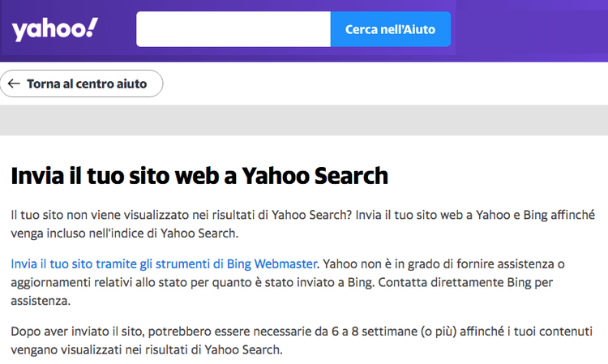This screenshot has height=364, width=608.
Task: Focus the help search input field
Action: coord(233,29)
